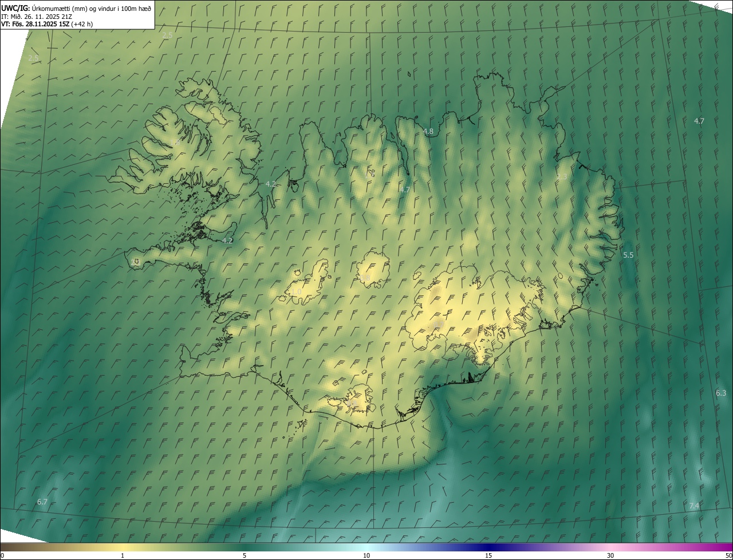Select the 'IT: Mið. 26. 11. 2025 21Z' line
Viewport: 733px width, 560px height.
click(36, 16)
